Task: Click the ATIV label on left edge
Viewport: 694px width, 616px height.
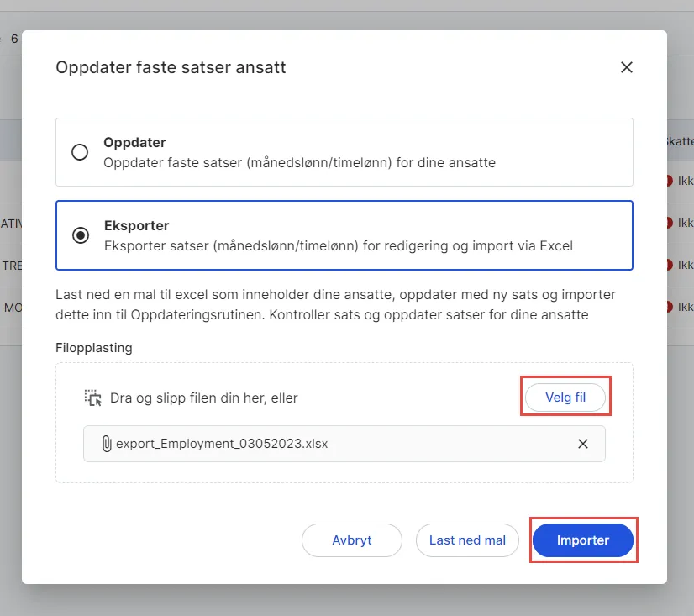Action: (8, 223)
